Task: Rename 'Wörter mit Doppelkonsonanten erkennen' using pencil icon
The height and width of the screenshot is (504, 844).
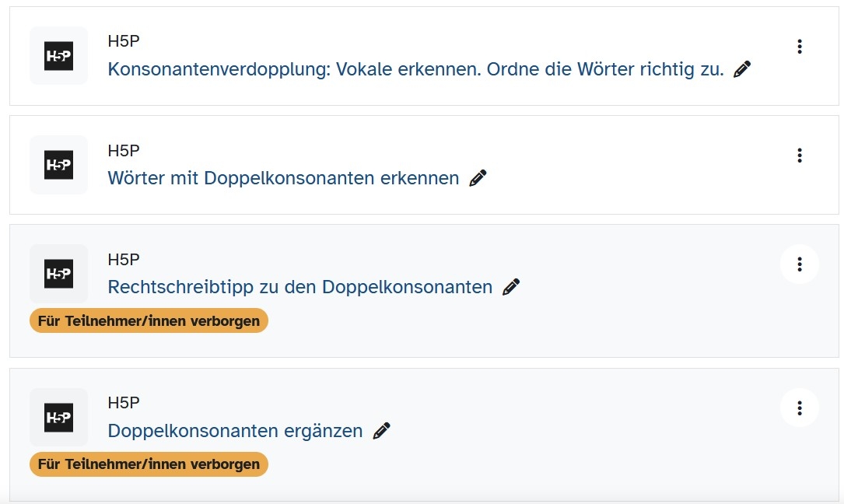Action: (x=478, y=179)
